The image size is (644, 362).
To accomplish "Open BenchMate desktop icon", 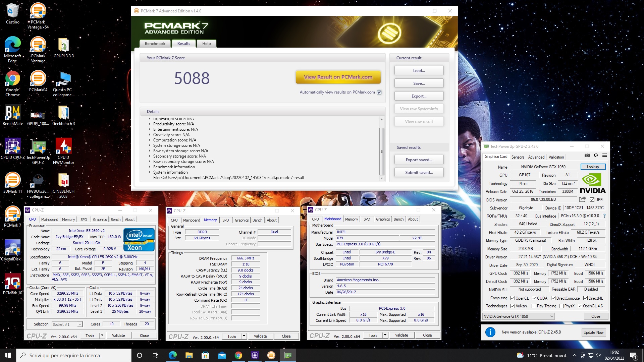I will pyautogui.click(x=13, y=115).
